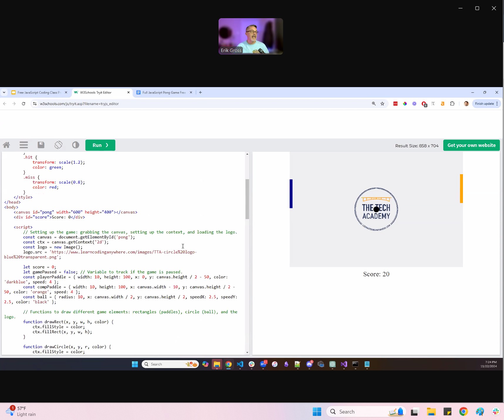Open a new browser tab
The width and height of the screenshot is (504, 420).
pos(200,92)
